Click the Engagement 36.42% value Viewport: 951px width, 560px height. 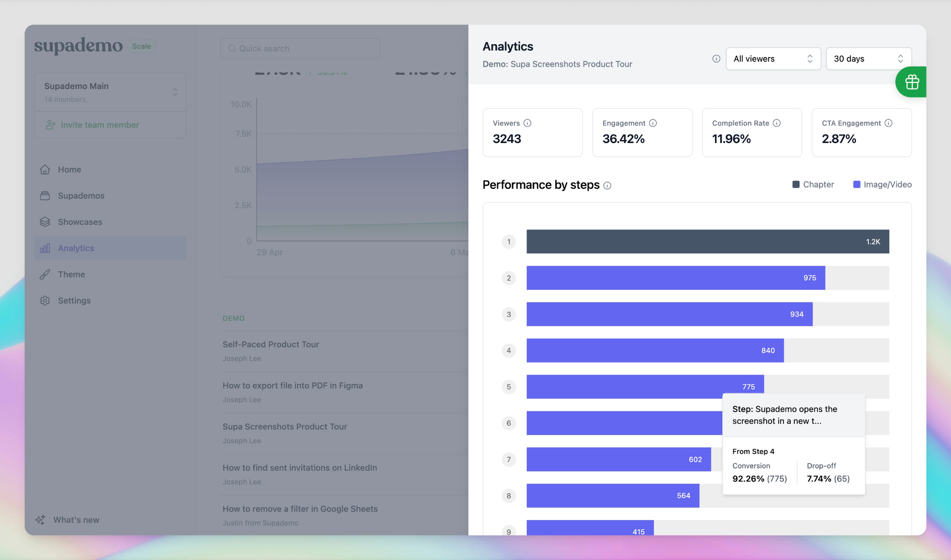[x=623, y=139]
